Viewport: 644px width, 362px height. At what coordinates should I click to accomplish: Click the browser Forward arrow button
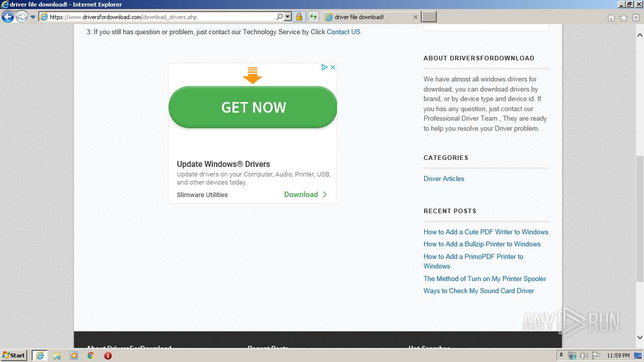21,17
